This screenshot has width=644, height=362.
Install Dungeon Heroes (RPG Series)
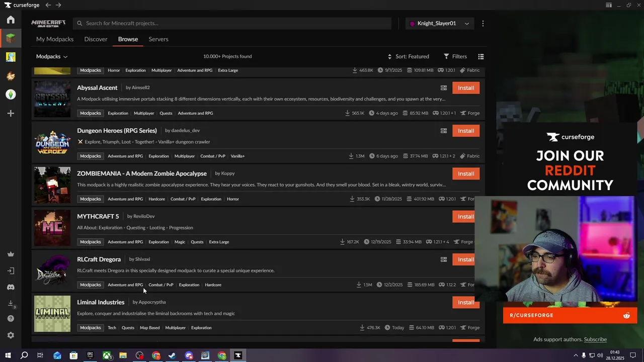coord(466,131)
